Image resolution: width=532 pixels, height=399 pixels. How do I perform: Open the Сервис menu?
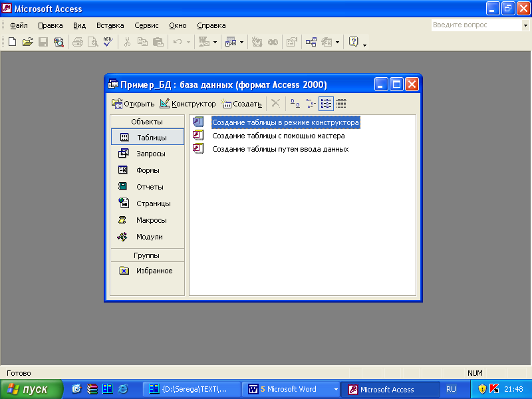coord(146,25)
